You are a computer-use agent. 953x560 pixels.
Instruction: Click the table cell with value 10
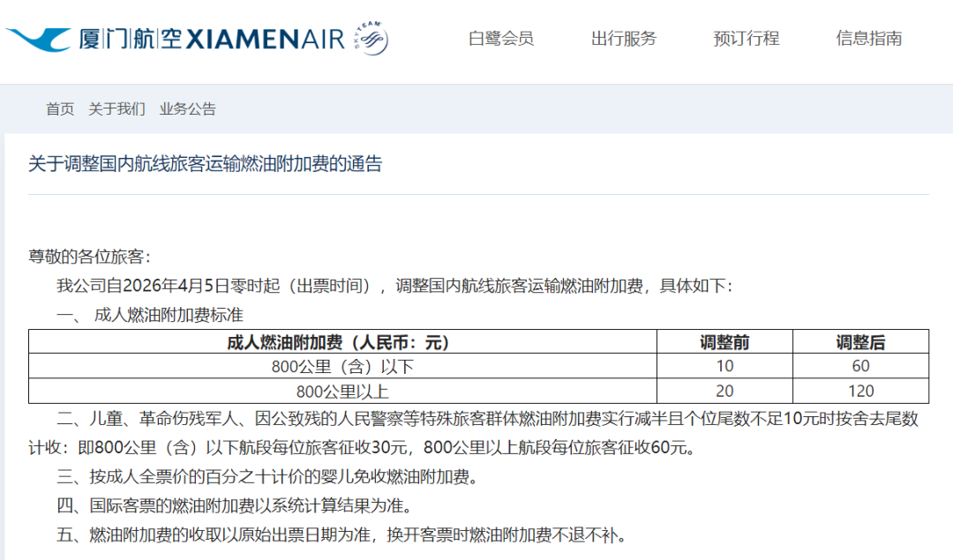724,366
